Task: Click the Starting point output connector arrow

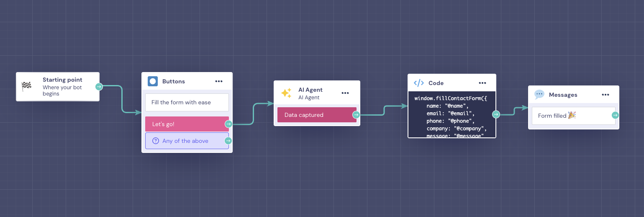Action: tap(99, 87)
